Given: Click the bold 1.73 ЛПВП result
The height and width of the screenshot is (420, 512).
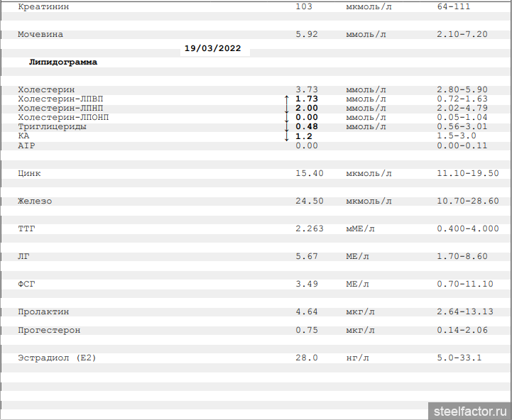Looking at the screenshot, I should 306,99.
